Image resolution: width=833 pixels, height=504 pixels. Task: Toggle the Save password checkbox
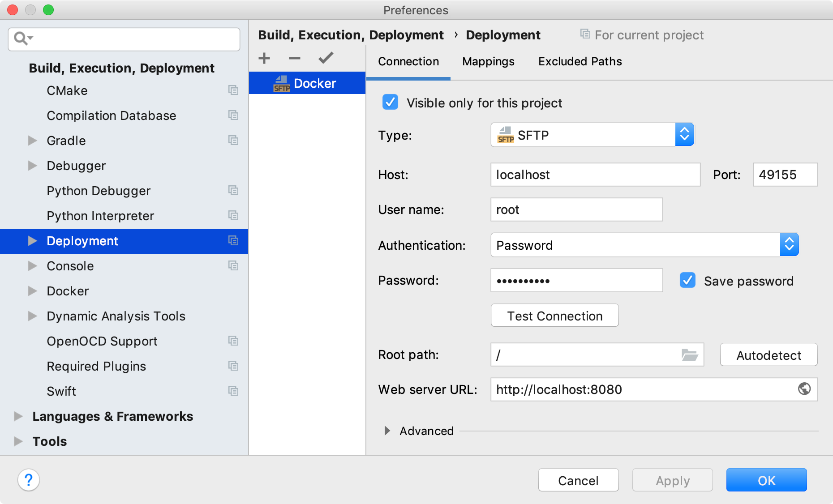(x=687, y=281)
